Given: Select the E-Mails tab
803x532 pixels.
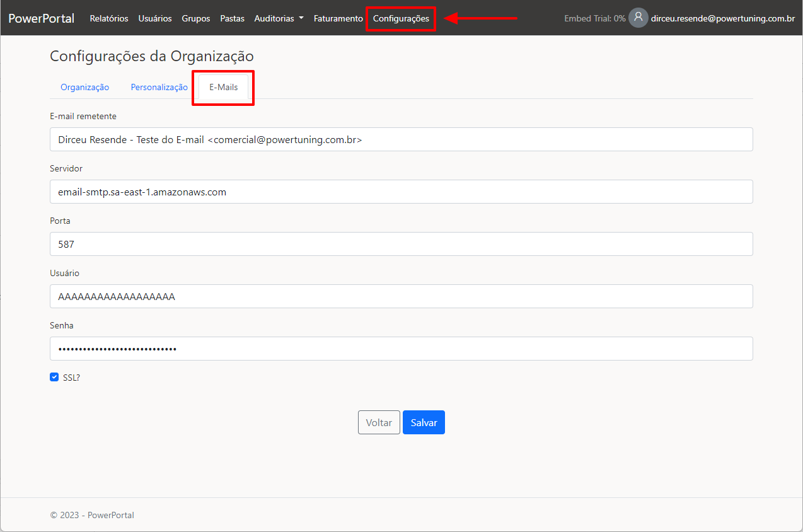Looking at the screenshot, I should (224, 87).
